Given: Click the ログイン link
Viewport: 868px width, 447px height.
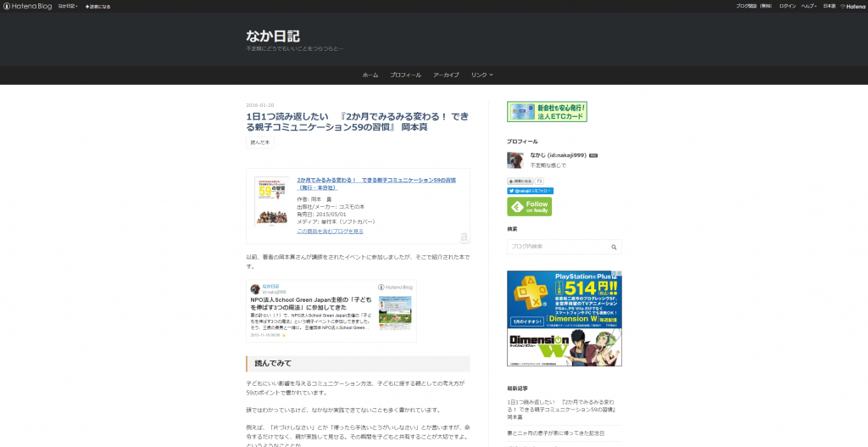Looking at the screenshot, I should pyautogui.click(x=787, y=6).
